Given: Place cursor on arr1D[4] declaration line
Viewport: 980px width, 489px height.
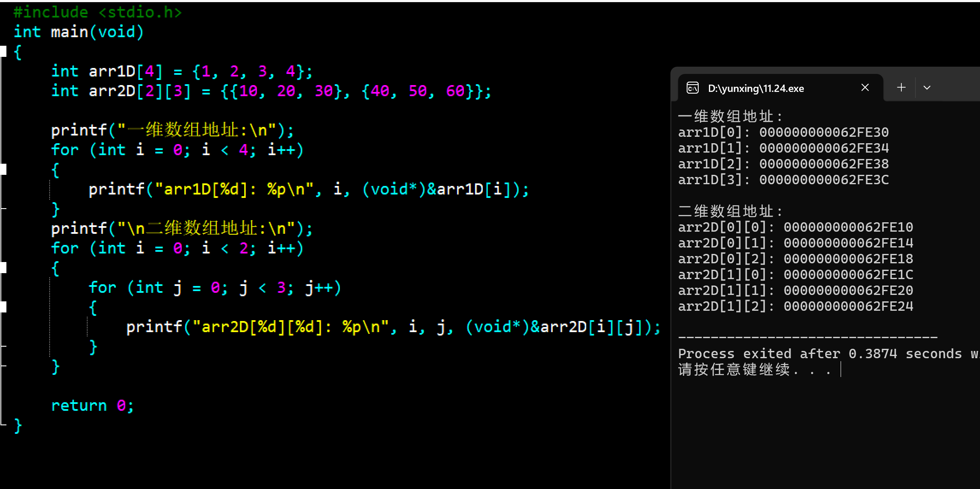Looking at the screenshot, I should pyautogui.click(x=182, y=71).
